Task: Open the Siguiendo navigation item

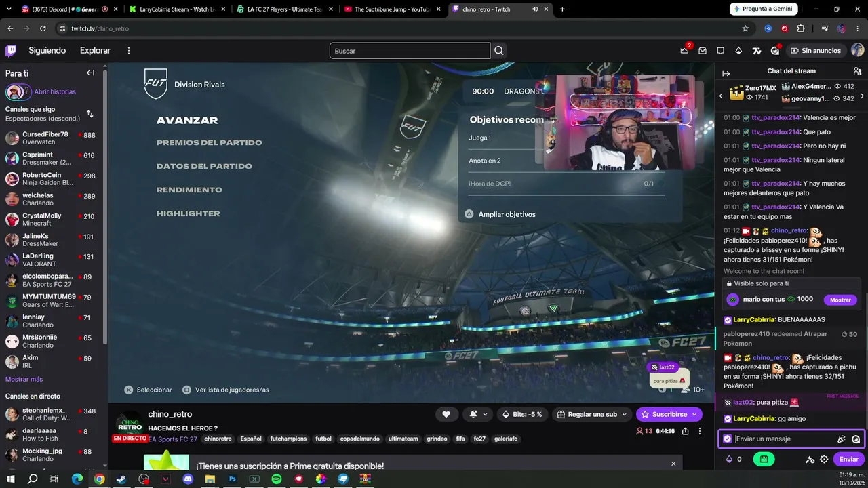Action: [x=47, y=51]
